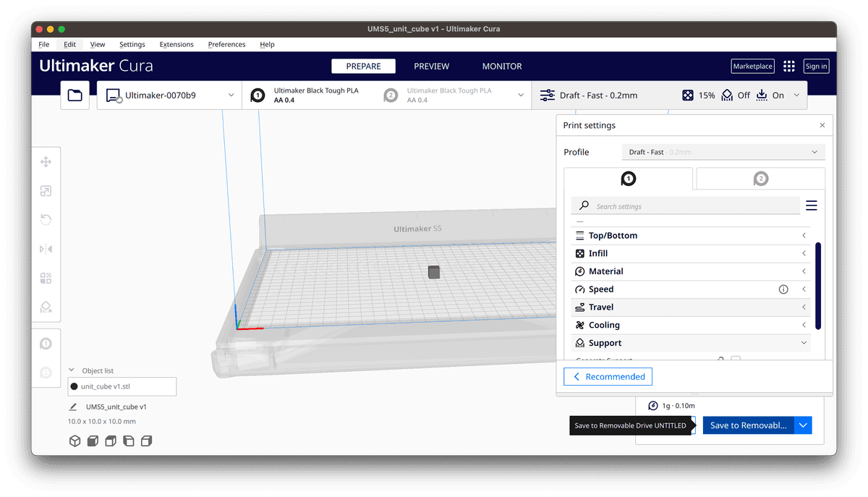This screenshot has width=868, height=497.
Task: Open the Help menu
Action: tap(267, 44)
